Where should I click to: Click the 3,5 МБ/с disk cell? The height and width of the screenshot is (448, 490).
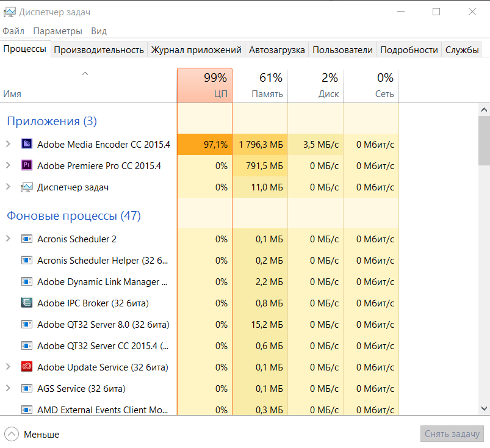(315, 145)
